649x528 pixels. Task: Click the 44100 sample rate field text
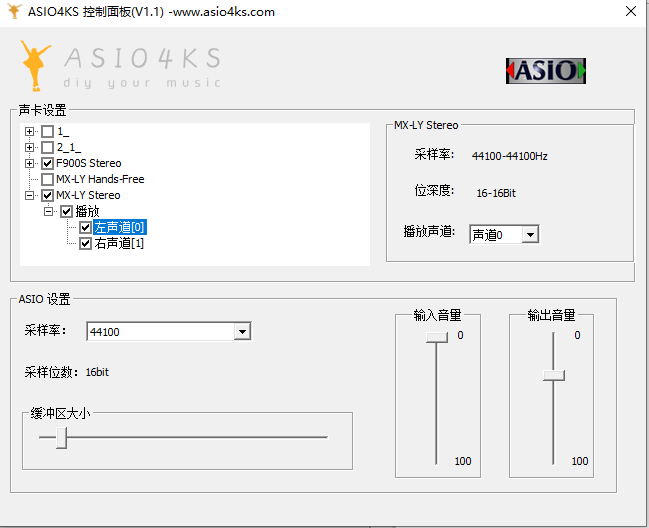pyautogui.click(x=105, y=332)
